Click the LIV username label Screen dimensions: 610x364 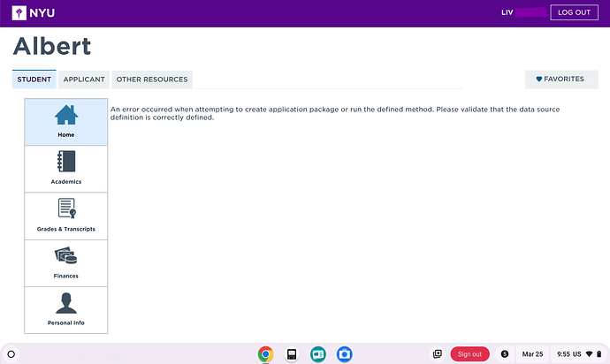coord(507,12)
